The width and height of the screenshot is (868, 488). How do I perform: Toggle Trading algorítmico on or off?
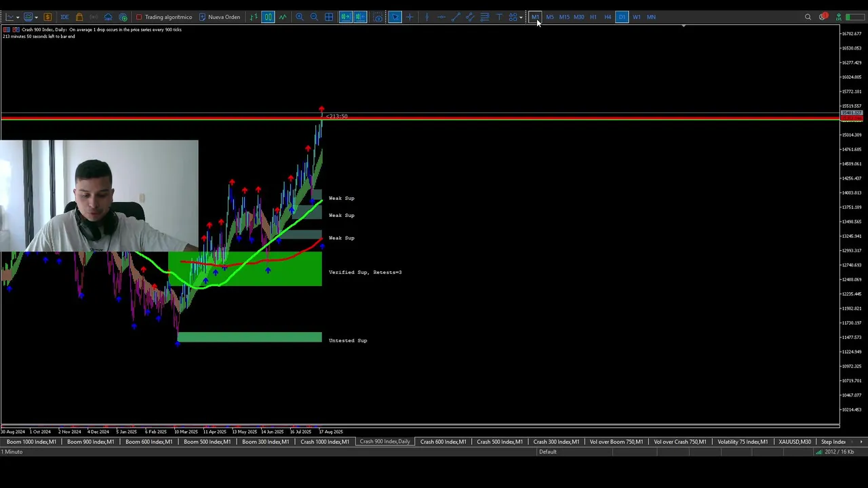(163, 17)
